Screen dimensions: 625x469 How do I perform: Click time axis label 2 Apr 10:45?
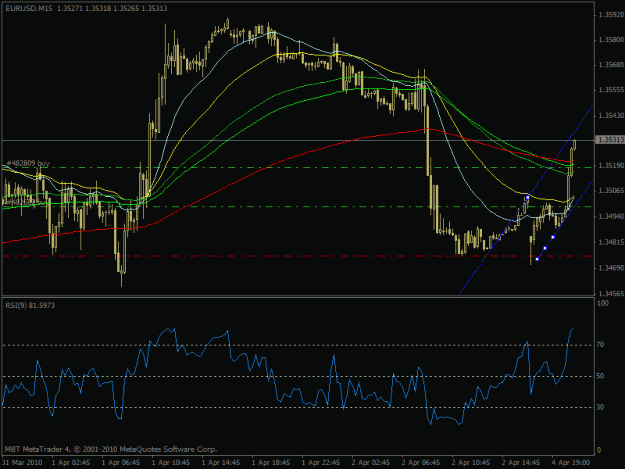[471, 463]
